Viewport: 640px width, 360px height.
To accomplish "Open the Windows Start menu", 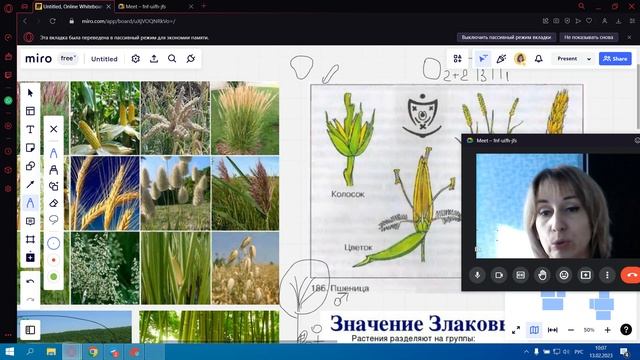I will [x=9, y=352].
